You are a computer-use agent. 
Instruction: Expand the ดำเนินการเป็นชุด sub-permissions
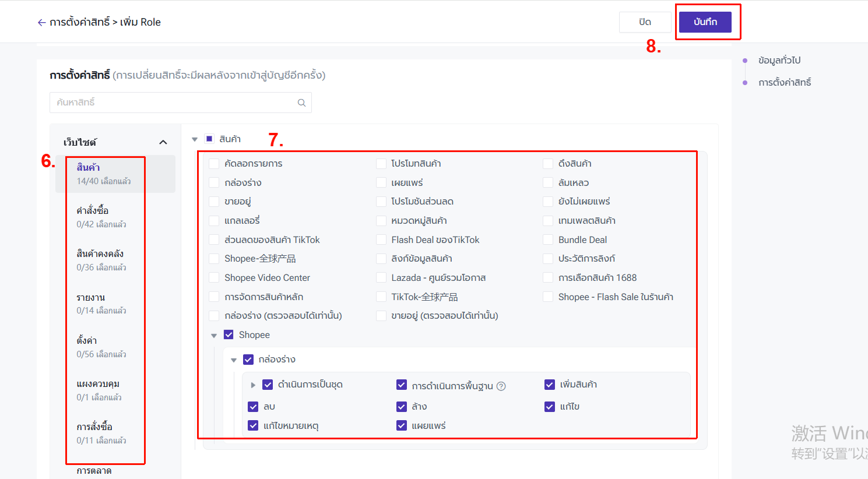click(x=253, y=385)
